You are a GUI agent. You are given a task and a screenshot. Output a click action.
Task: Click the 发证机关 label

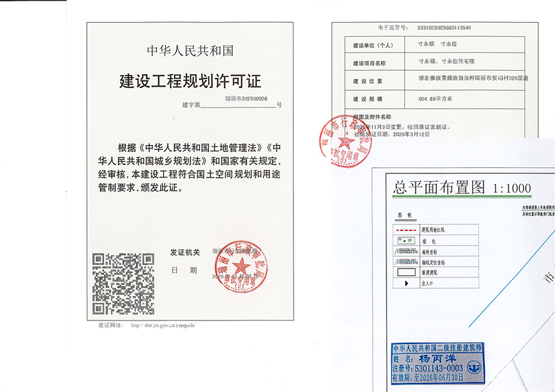pyautogui.click(x=185, y=253)
